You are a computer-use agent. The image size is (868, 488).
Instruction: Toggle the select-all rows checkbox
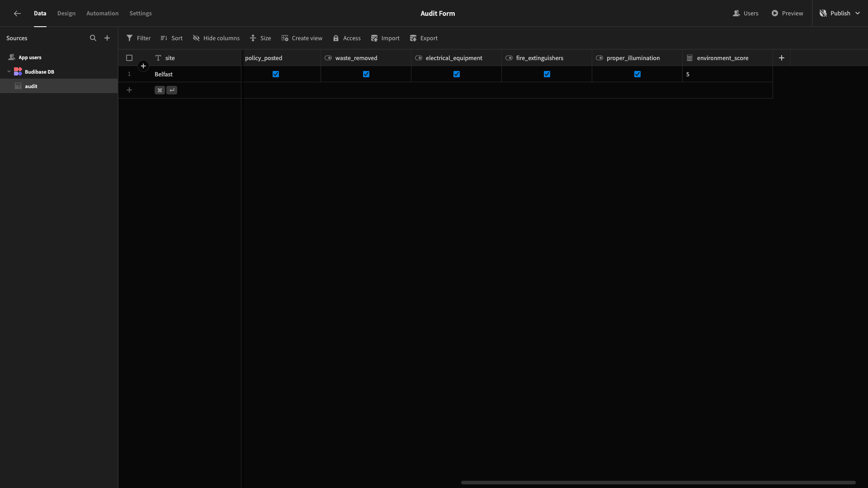pos(129,58)
